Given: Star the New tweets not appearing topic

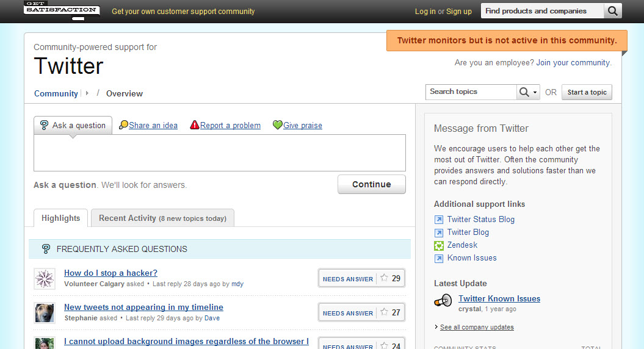Looking at the screenshot, I should point(384,312).
